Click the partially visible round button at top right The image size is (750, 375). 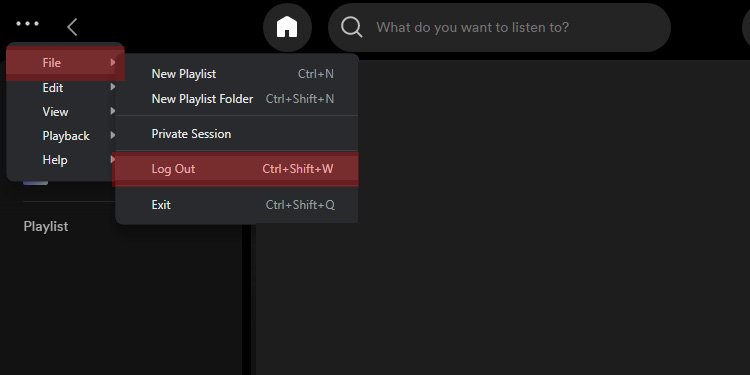(746, 27)
